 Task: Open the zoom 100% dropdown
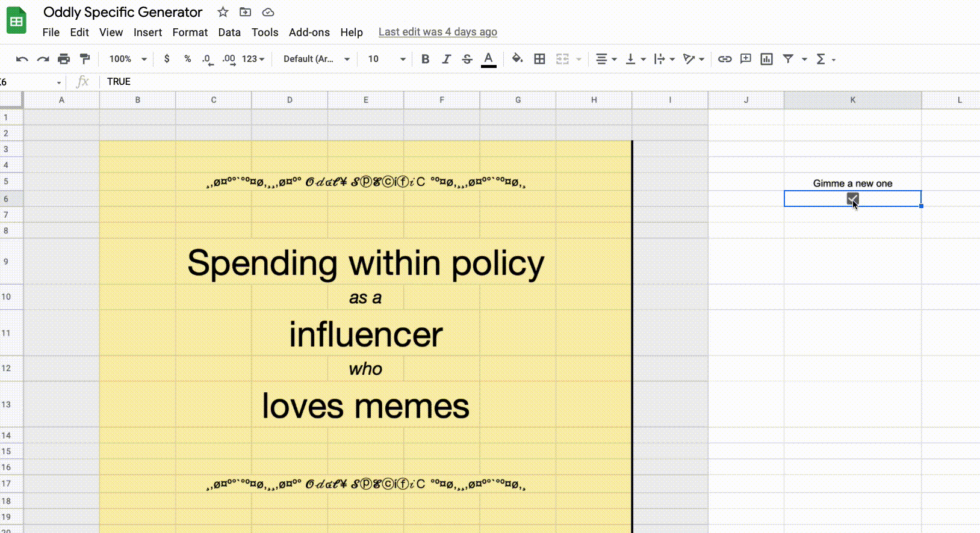128,59
